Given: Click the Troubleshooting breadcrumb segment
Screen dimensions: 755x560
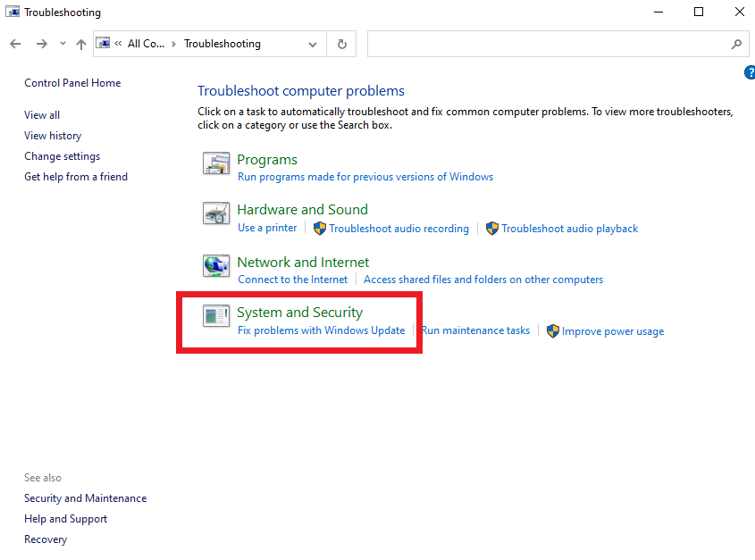Looking at the screenshot, I should (222, 44).
